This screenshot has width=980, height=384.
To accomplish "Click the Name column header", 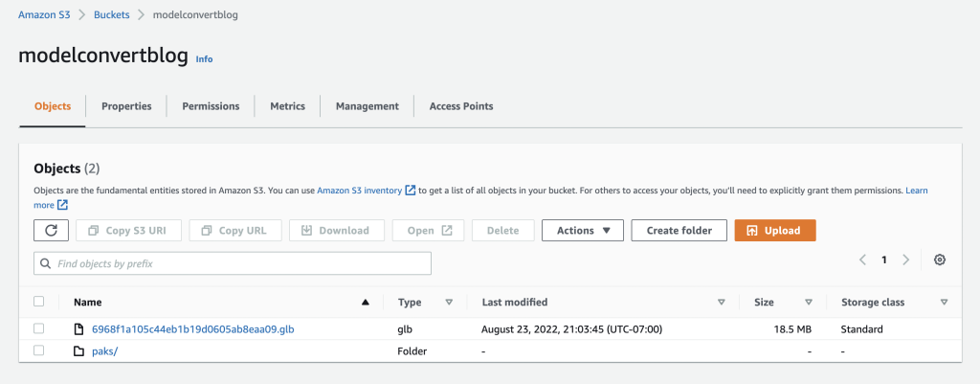I will [87, 302].
